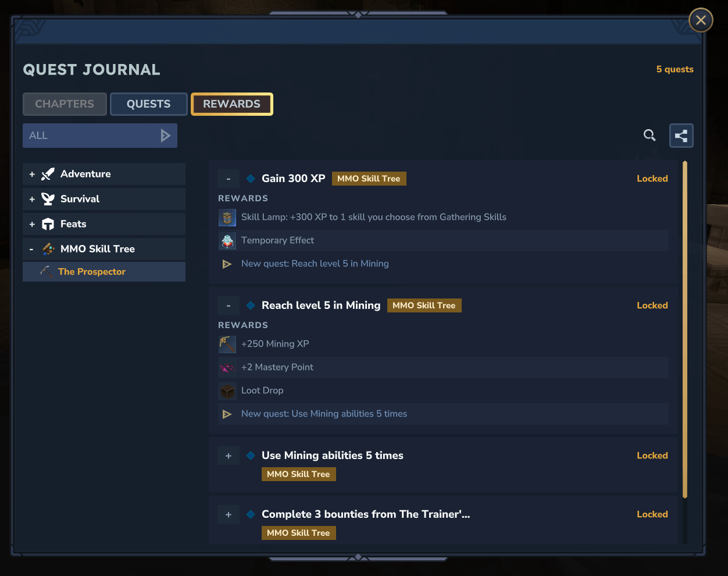The image size is (728, 576).
Task: Open New quest: Reach level 5 in Mining link
Action: pyautogui.click(x=315, y=264)
